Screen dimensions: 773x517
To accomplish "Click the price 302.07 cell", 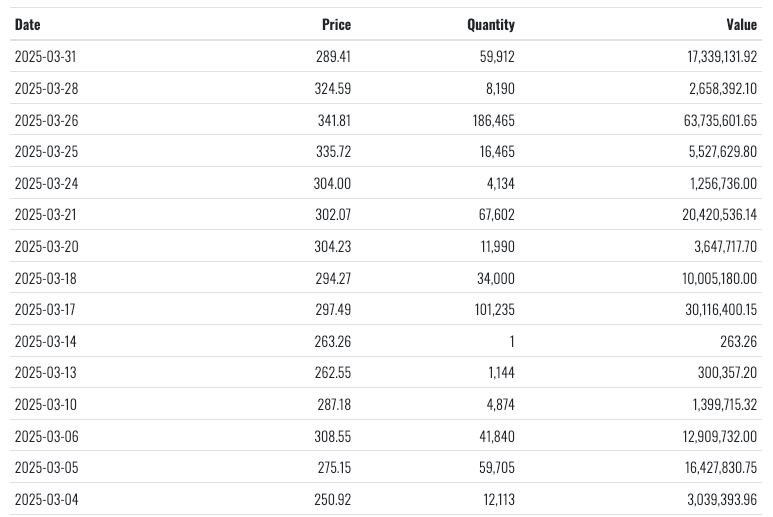I will (x=334, y=215).
